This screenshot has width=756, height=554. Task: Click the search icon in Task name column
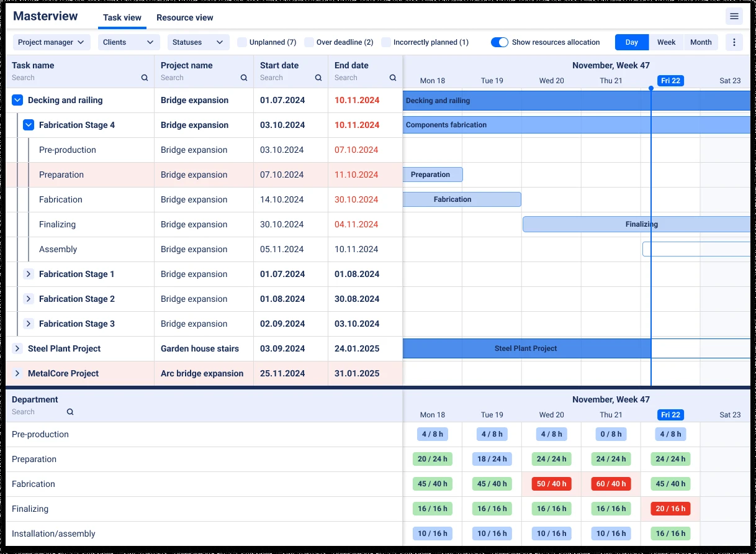click(145, 78)
